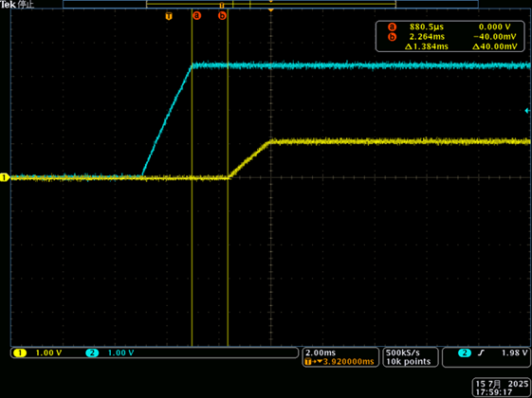Image resolution: width=532 pixels, height=398 pixels.
Task: Click the trigger source channel 2 badge
Action: [465, 353]
